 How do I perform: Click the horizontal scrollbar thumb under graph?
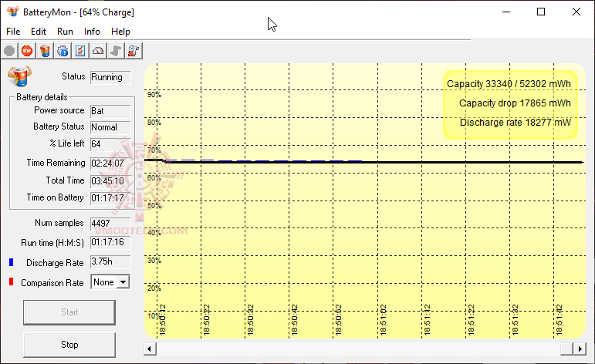567,349
